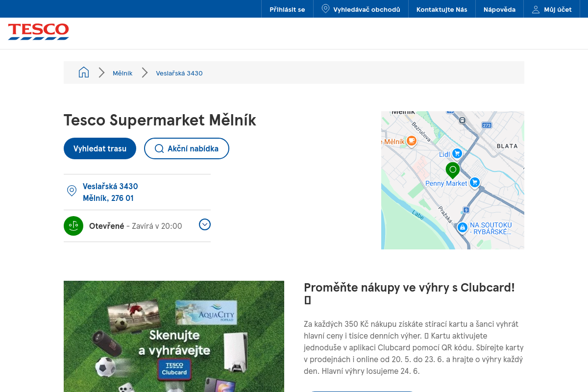Click the Akční nabídka button

tap(187, 148)
